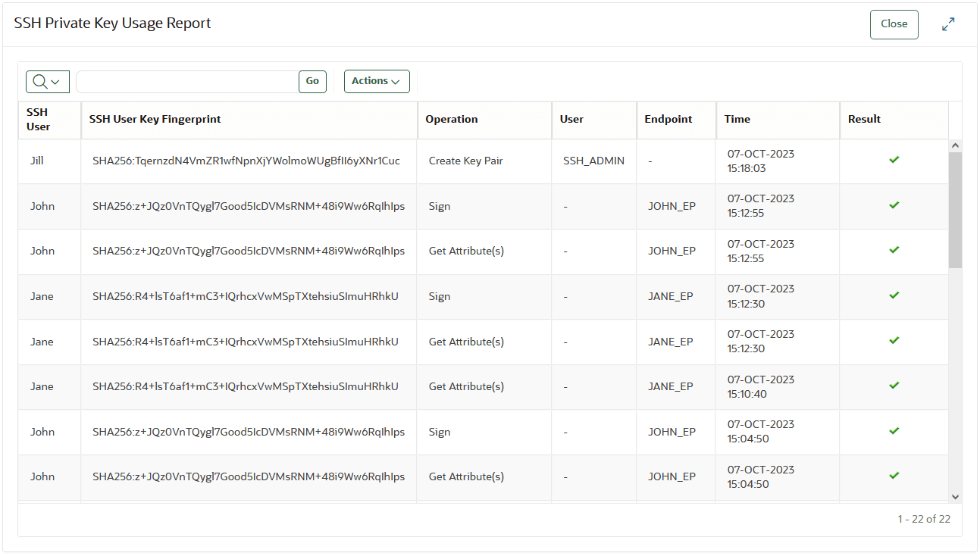The height and width of the screenshot is (556, 980).
Task: Sort the report by the Time column
Action: [x=735, y=119]
